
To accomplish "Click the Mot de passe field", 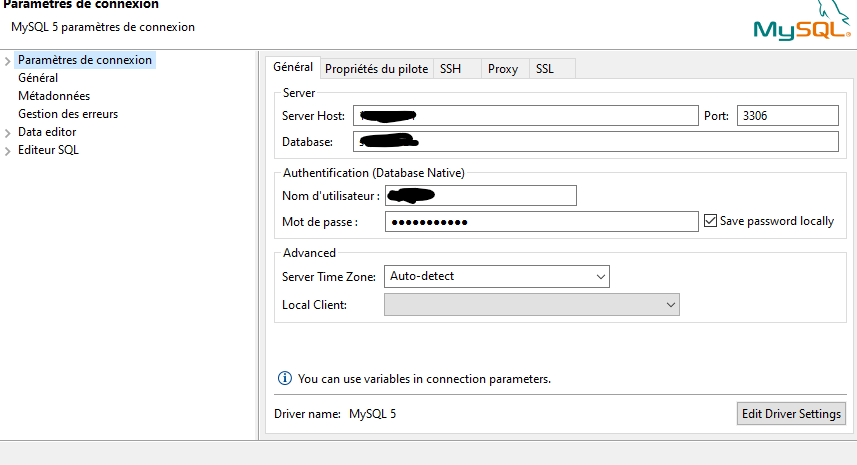I will (x=542, y=222).
